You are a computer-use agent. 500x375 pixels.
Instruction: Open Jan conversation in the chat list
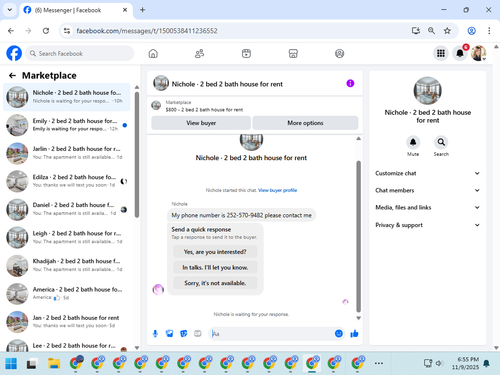coord(67,322)
